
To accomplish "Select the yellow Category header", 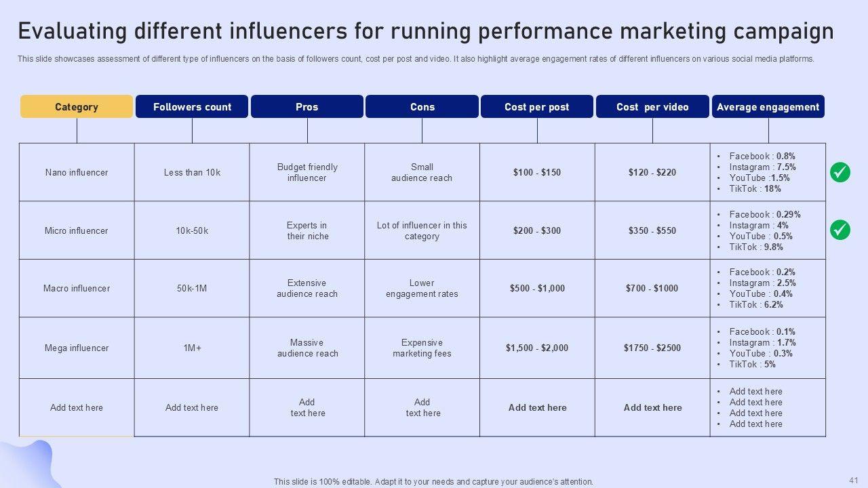I will pyautogui.click(x=77, y=107).
